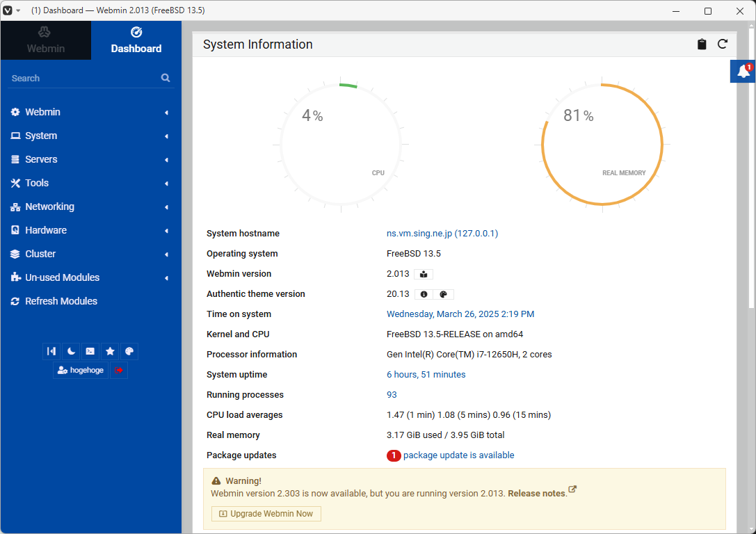Click the Tools wrench icon
756x534 pixels.
pos(15,183)
